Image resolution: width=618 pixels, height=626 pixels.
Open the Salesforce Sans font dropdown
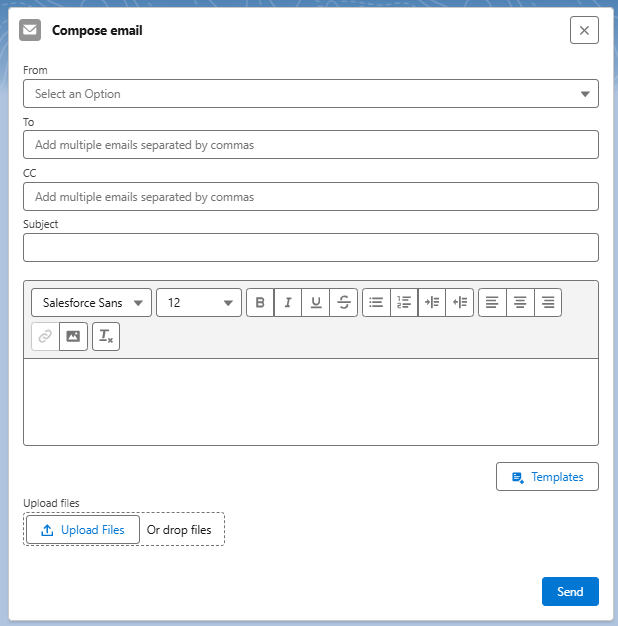pos(92,302)
